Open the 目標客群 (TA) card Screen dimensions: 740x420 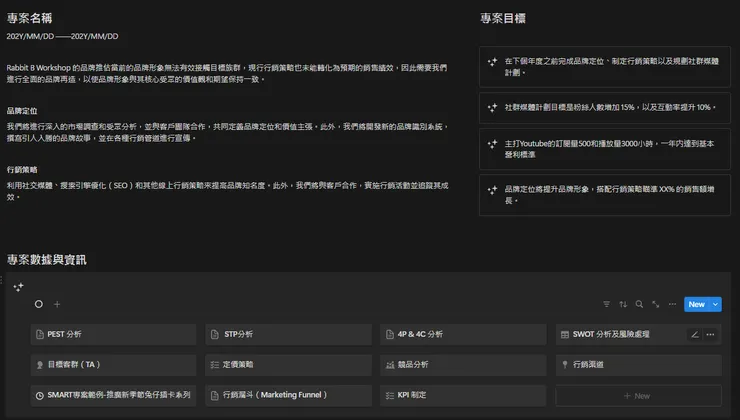113,365
